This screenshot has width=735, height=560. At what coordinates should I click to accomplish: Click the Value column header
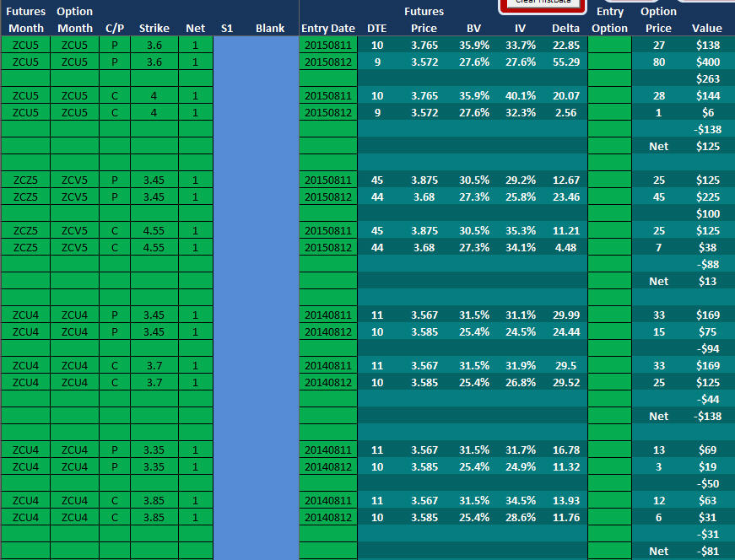(707, 28)
